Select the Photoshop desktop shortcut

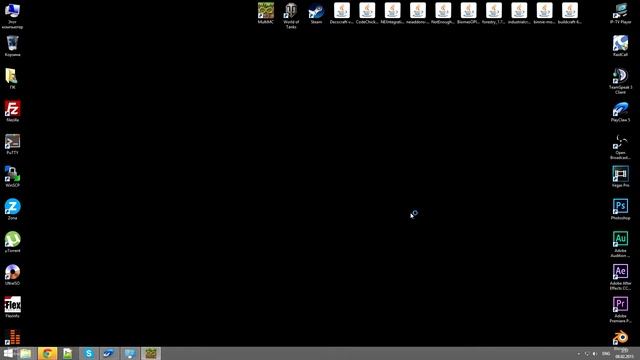pyautogui.click(x=620, y=209)
